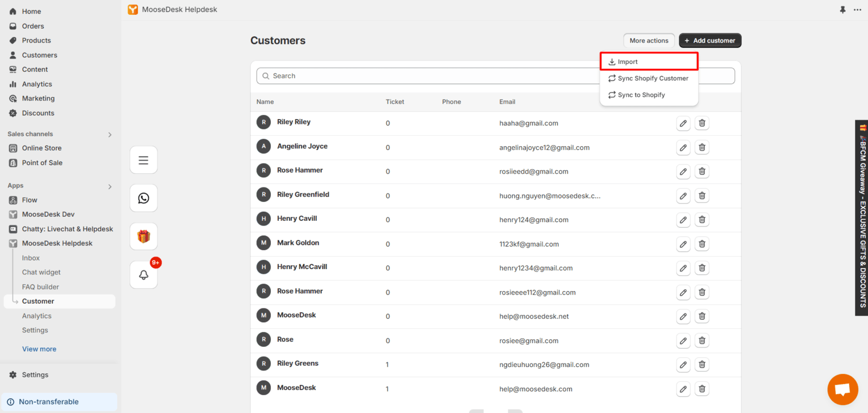Screen dimensions: 868x413
Task: Delete Riley Riley customer using trash icon
Action: [702, 123]
